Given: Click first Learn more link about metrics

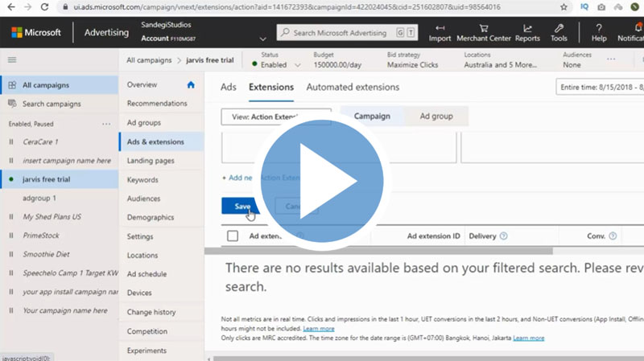Looking at the screenshot, I should click(x=319, y=329).
